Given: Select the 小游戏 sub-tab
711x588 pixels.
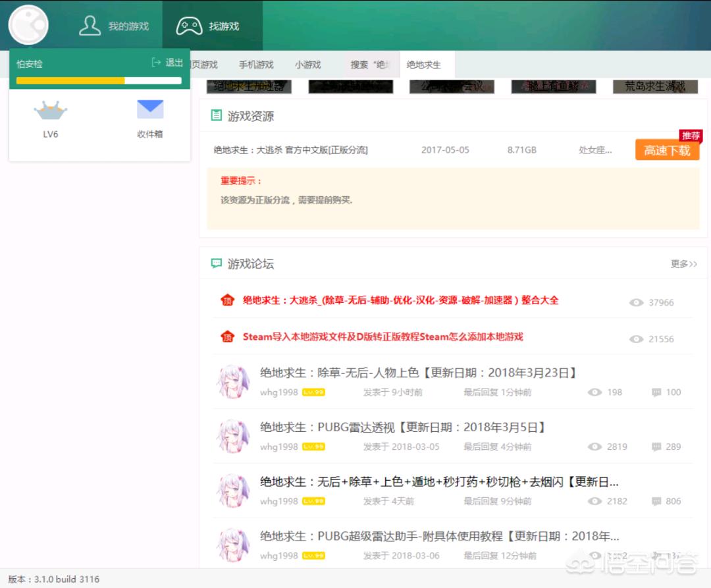Looking at the screenshot, I should click(x=308, y=65).
